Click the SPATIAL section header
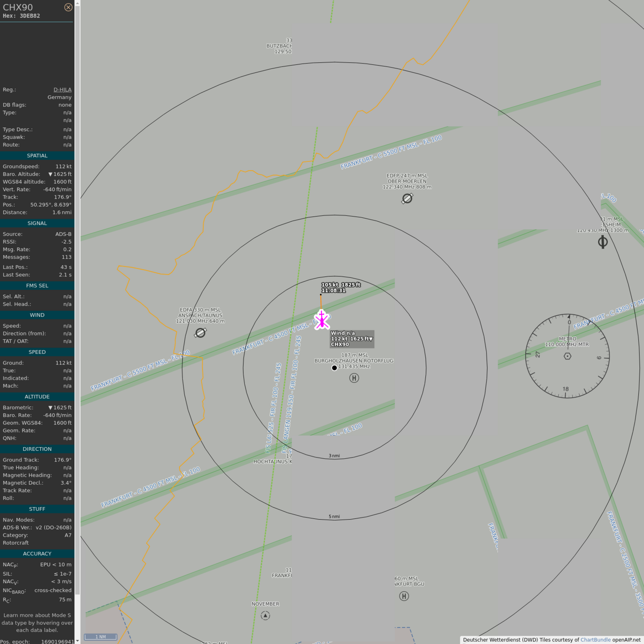The height and width of the screenshot is (644, 644). [x=37, y=156]
